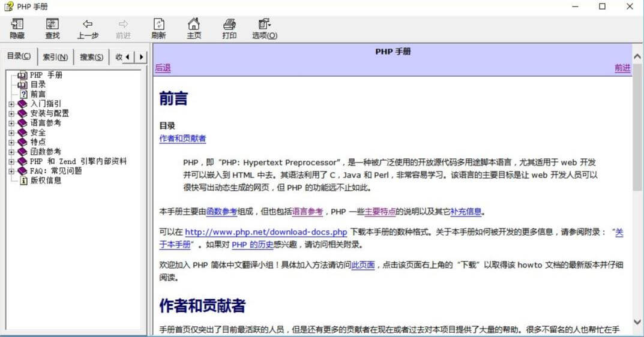Follow the 主要特点 link

tap(380, 212)
